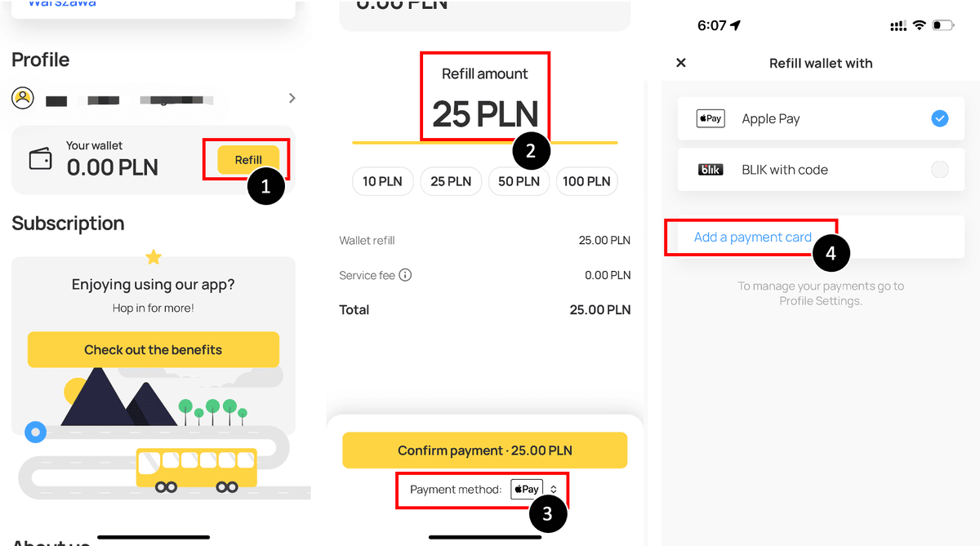Choose the 10 PLN preset option
This screenshot has height=546, width=980.
(383, 181)
